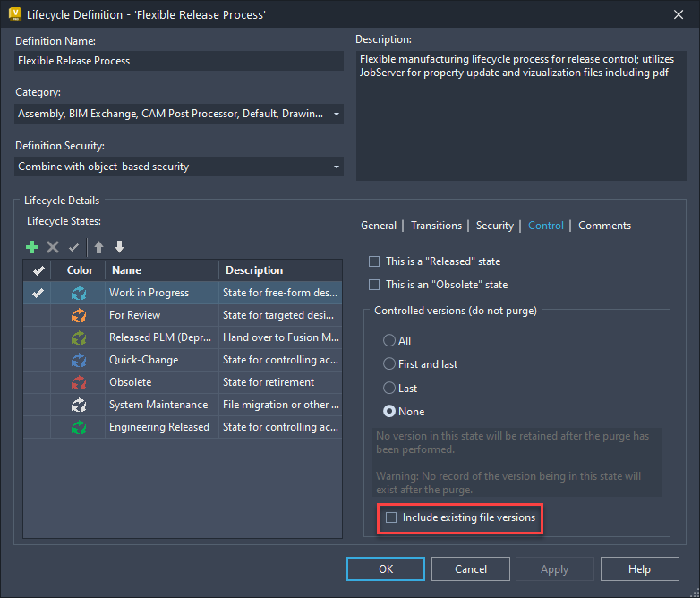Select the First and last radio option
700x598 pixels.
coord(389,363)
